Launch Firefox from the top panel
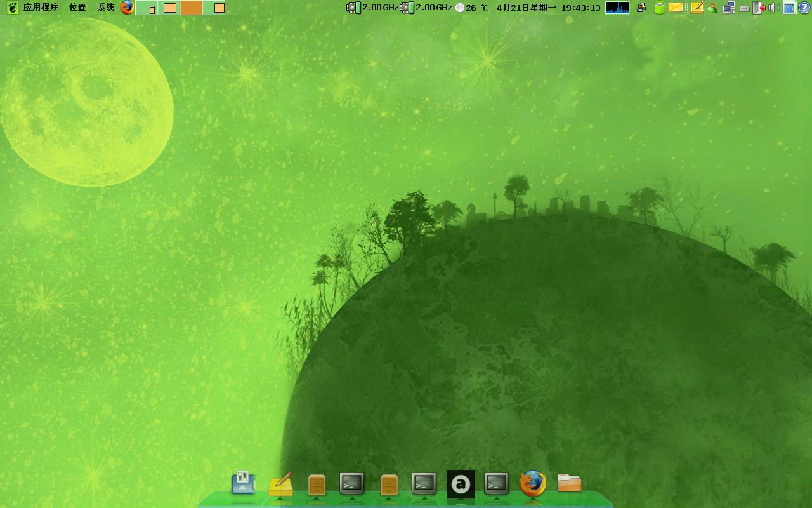The height and width of the screenshot is (508, 812). point(127,8)
